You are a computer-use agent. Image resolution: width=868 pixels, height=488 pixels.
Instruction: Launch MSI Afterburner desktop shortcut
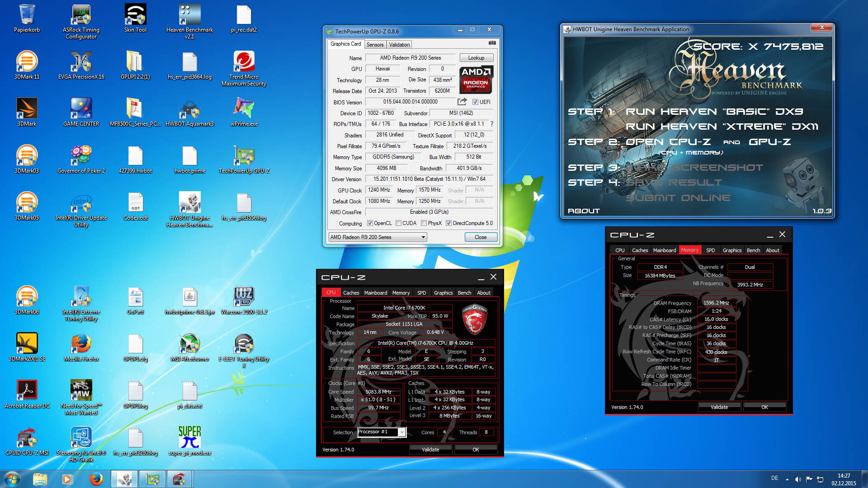[189, 347]
